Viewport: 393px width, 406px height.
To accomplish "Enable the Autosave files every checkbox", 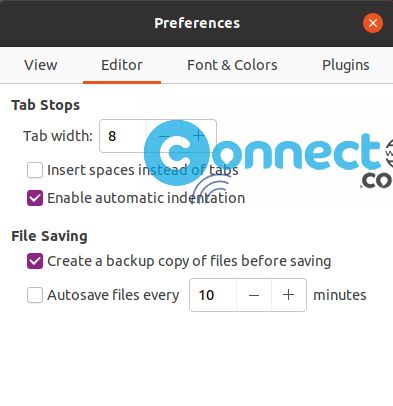I will (35, 295).
